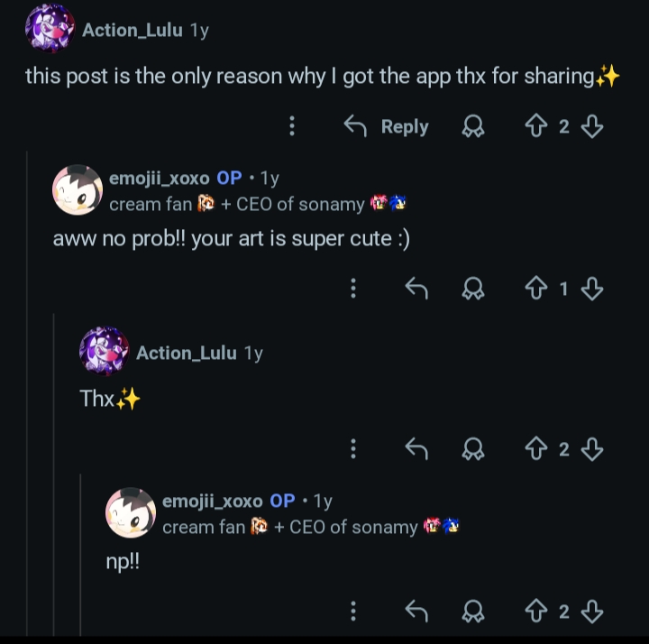Downvote Action_Lulu's top comment about the app

[591, 127]
